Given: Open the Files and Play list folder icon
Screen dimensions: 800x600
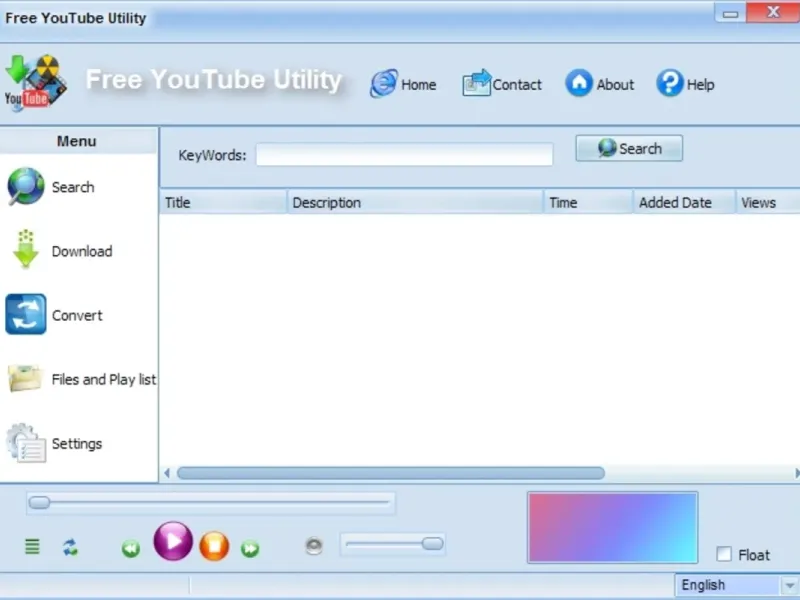Looking at the screenshot, I should [x=24, y=379].
